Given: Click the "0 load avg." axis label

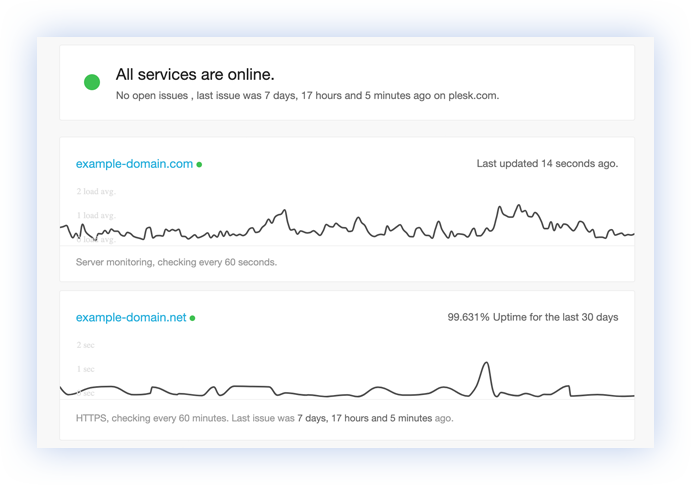Looking at the screenshot, I should coord(96,239).
